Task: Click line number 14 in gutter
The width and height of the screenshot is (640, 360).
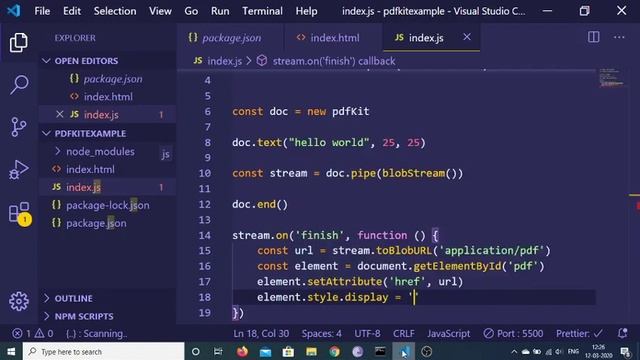Action: [x=204, y=235]
